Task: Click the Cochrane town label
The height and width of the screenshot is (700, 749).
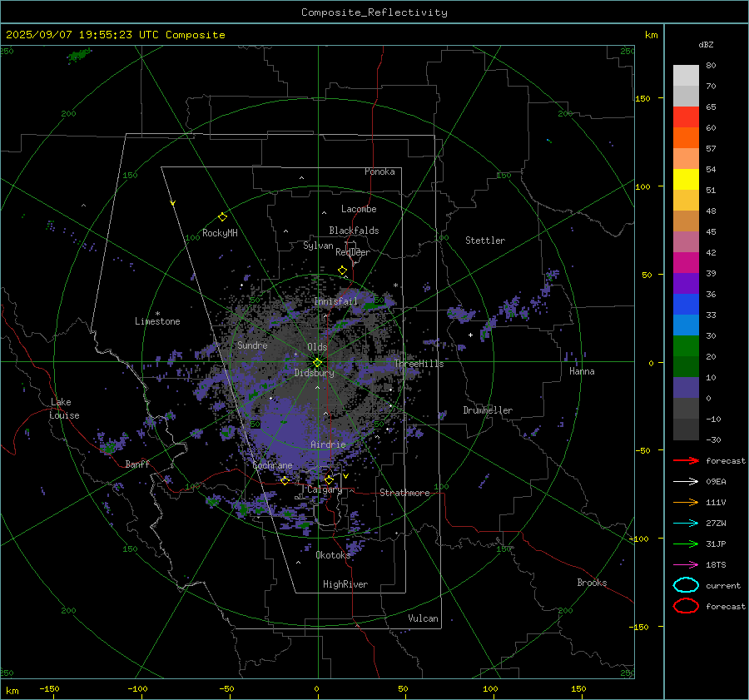Action: tap(272, 465)
